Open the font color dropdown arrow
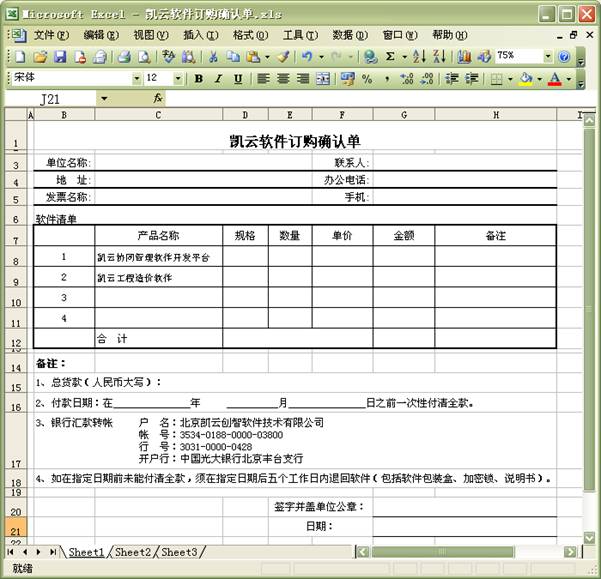 coord(569,79)
